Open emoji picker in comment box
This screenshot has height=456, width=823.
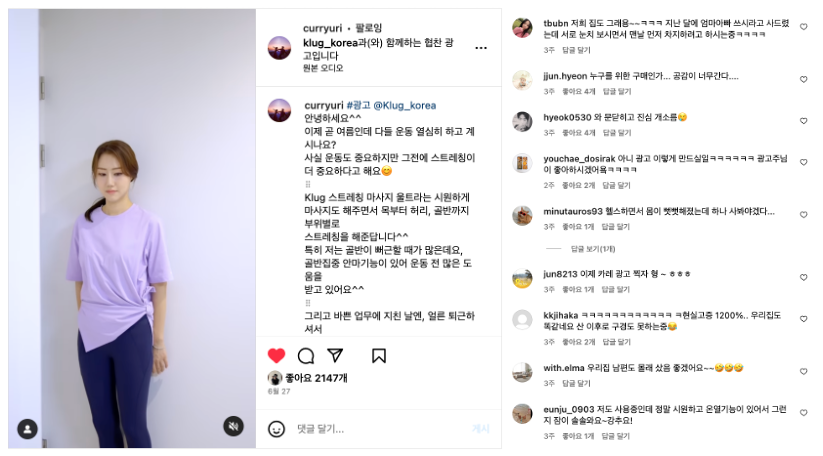click(276, 429)
